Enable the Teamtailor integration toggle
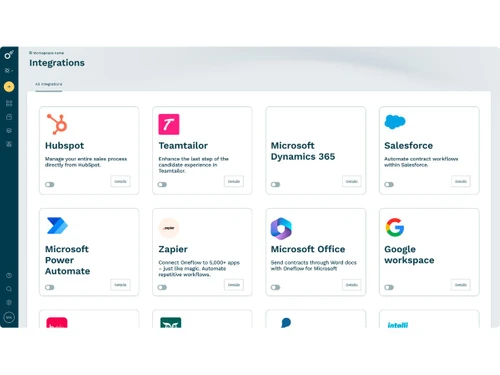500x375 pixels. coord(162,184)
